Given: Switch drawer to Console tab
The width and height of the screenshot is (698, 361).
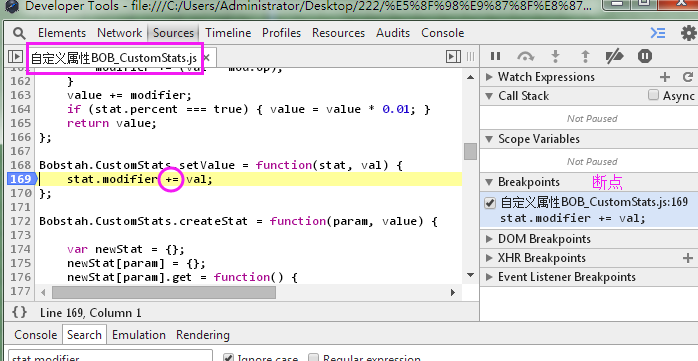Looking at the screenshot, I should coord(36,335).
